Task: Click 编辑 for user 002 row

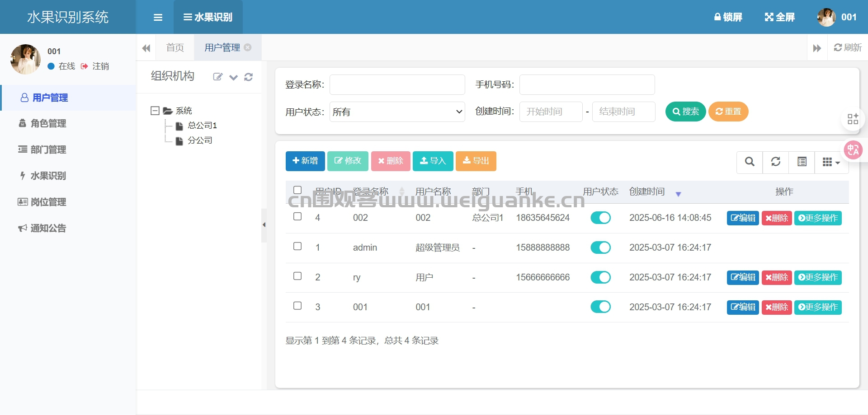Action: [743, 218]
